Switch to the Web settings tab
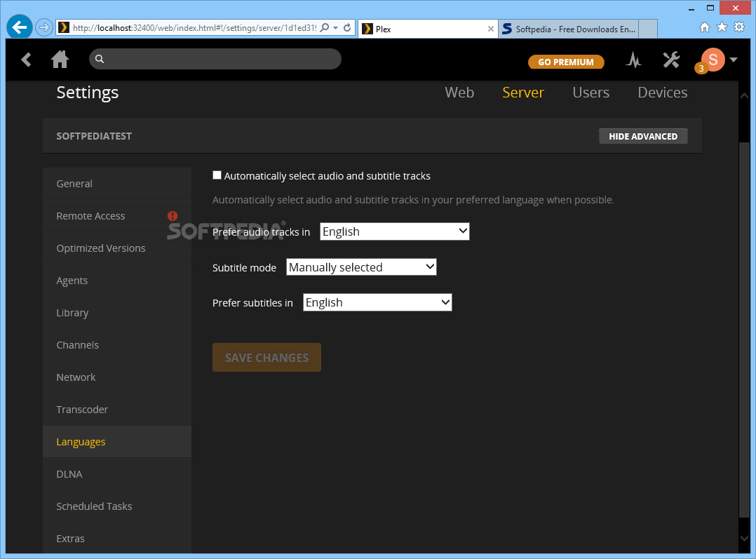Viewport: 756px width, 559px height. pos(459,92)
